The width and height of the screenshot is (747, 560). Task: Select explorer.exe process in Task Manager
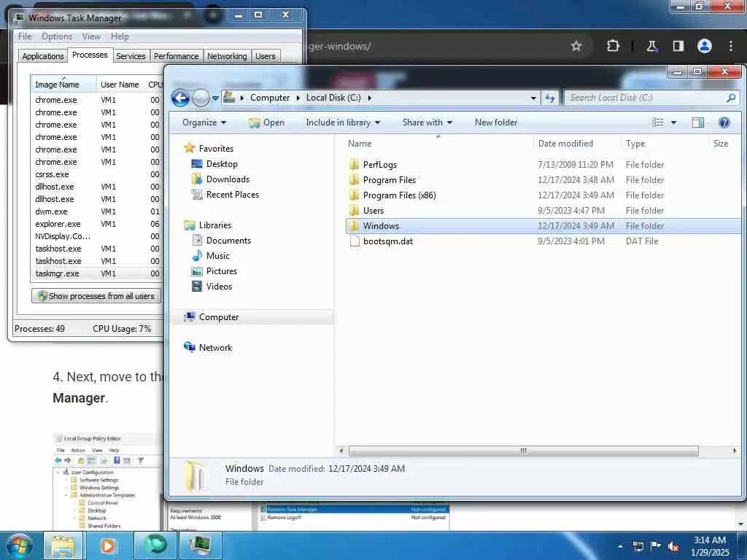[x=58, y=224]
